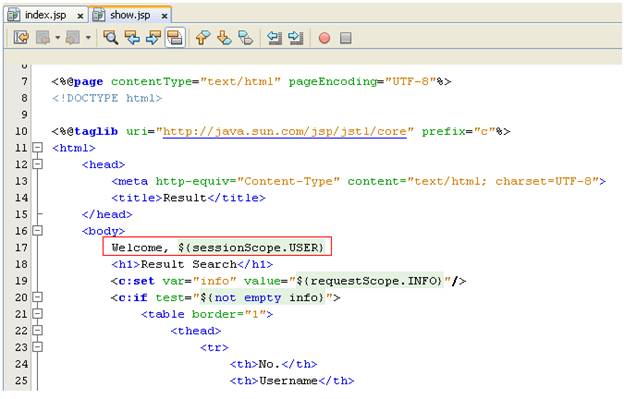Screen dimensions: 624x399
Task: Start macro recording with the red circle
Action: pos(324,38)
